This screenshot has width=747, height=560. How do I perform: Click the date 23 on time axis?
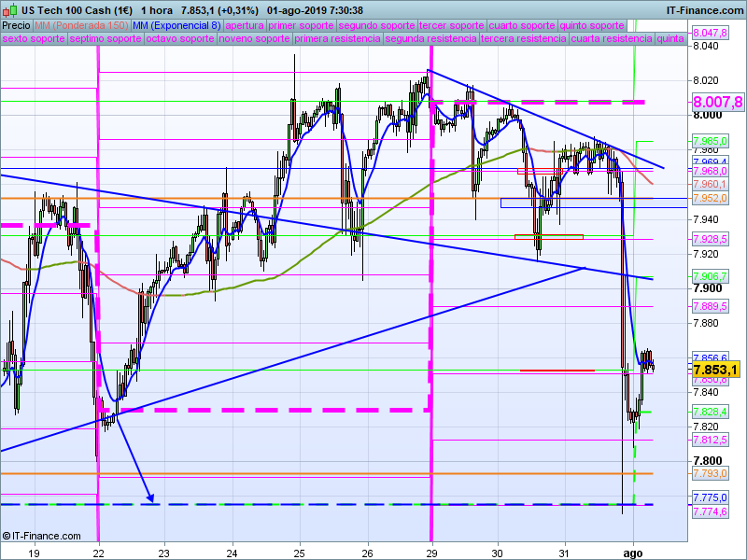click(164, 553)
